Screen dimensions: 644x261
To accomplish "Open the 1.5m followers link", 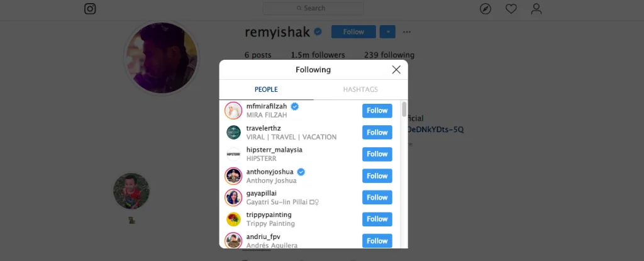I will tap(318, 55).
